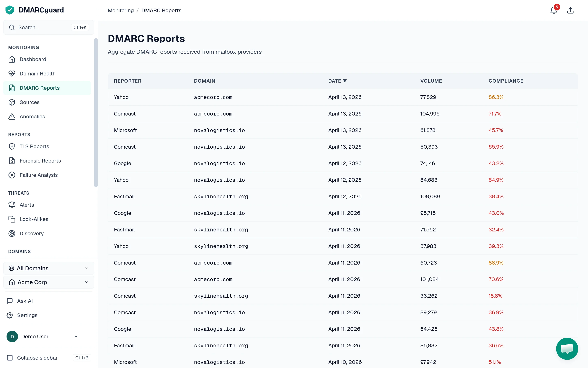Sort by the Reporter column header
Viewport: 588px width, 368px height.
pos(128,81)
